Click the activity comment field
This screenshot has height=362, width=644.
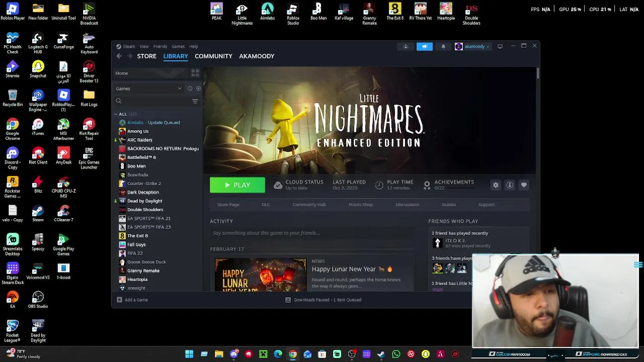click(312, 233)
